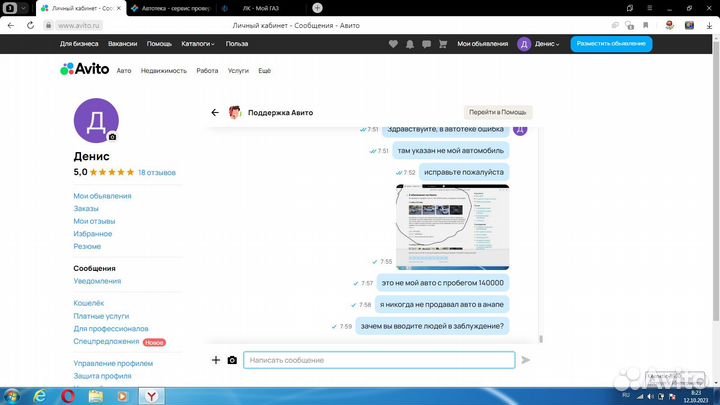Click the Разместить объявление button
Screen dimensions: 720x405
tap(611, 44)
